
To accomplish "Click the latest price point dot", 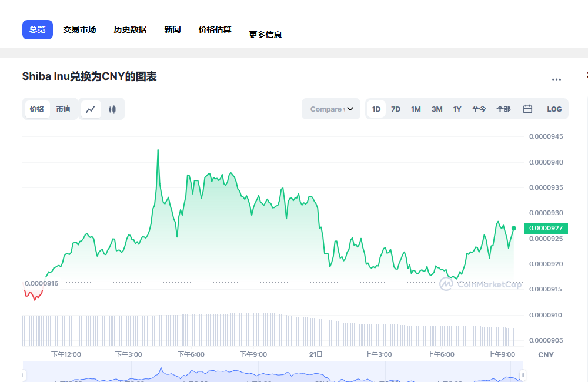I will (x=514, y=228).
